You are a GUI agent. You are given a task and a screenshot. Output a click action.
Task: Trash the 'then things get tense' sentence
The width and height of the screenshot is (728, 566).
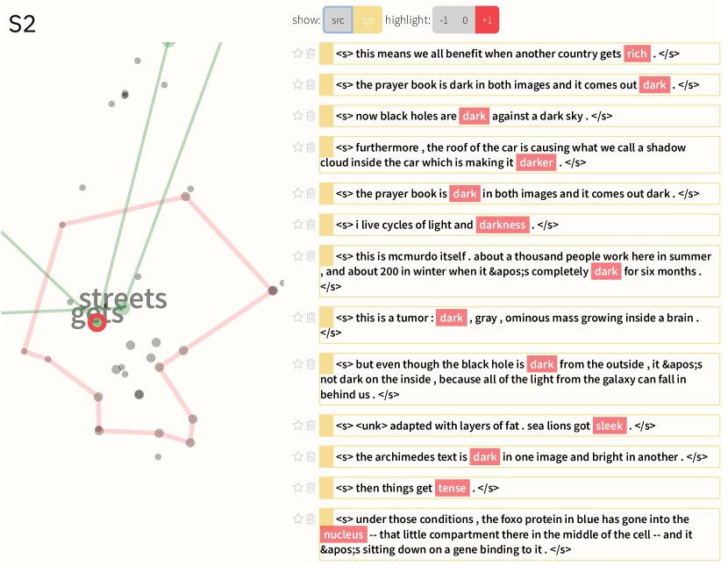coord(310,487)
